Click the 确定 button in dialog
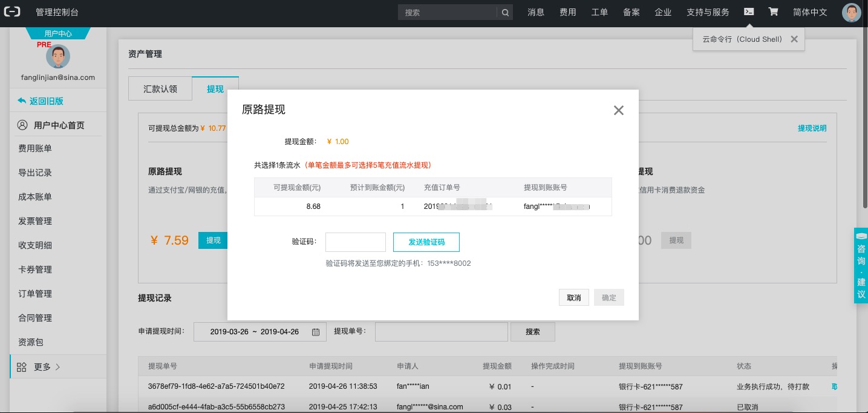The width and height of the screenshot is (868, 413). pos(609,297)
